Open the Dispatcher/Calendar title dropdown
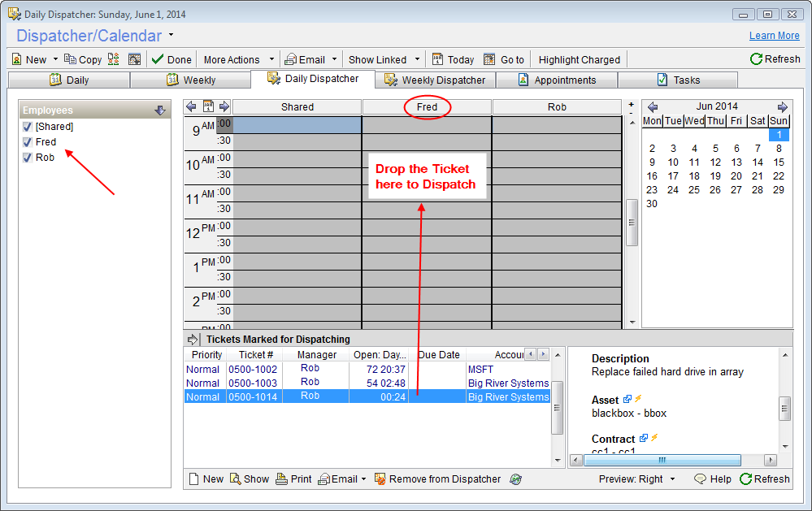This screenshot has height=511, width=812. point(171,35)
